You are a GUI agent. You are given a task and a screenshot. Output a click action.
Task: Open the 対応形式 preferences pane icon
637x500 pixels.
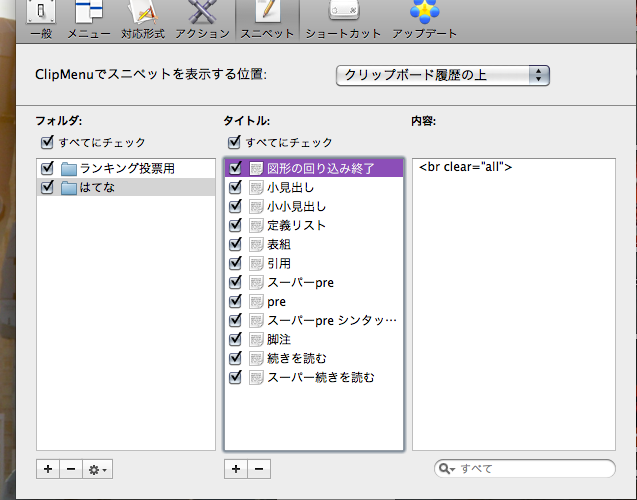(x=143, y=12)
